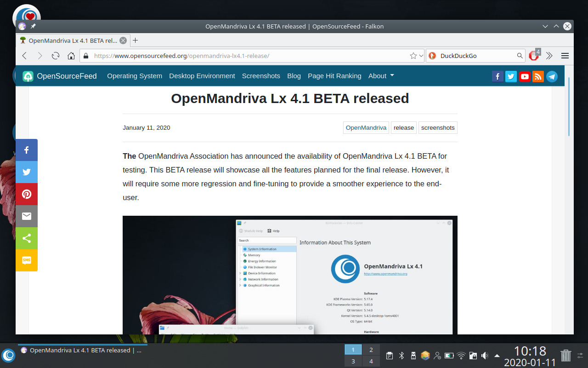Share the article via the email icon

click(27, 216)
